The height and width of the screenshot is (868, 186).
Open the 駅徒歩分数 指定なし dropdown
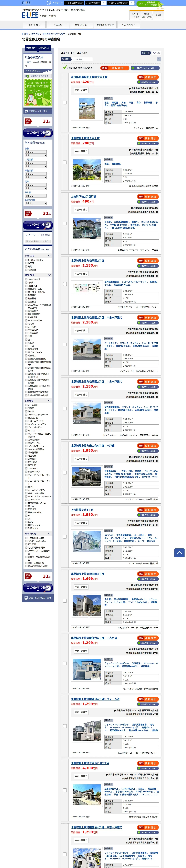point(36,203)
